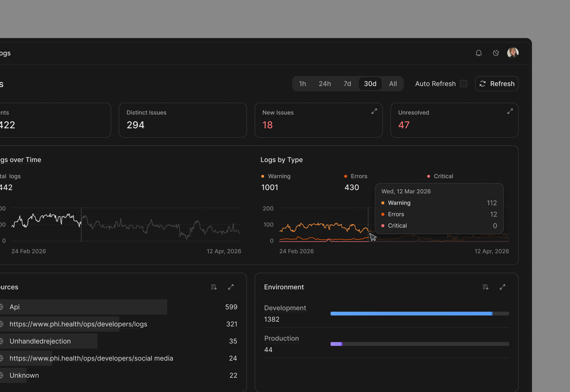
Task: Expand the Unresolved card
Action: click(510, 112)
